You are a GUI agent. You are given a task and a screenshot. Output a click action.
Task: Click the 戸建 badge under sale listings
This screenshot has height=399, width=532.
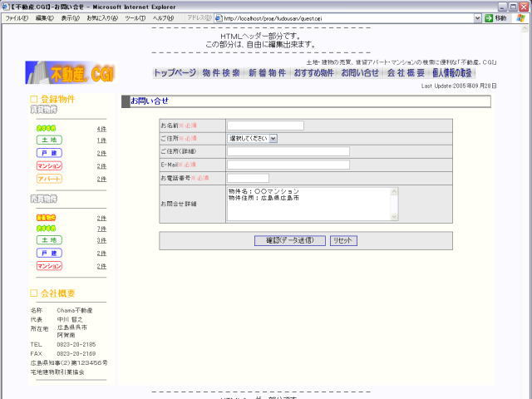click(x=49, y=253)
